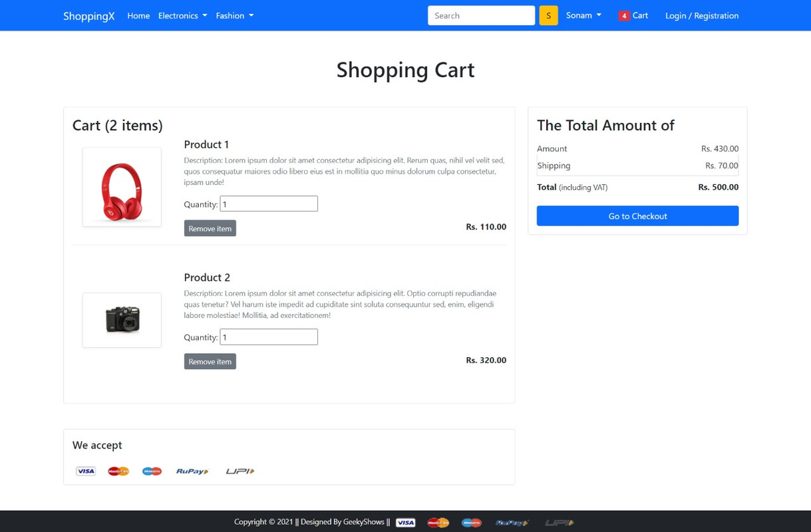Select Home in the navigation bar

pos(138,15)
